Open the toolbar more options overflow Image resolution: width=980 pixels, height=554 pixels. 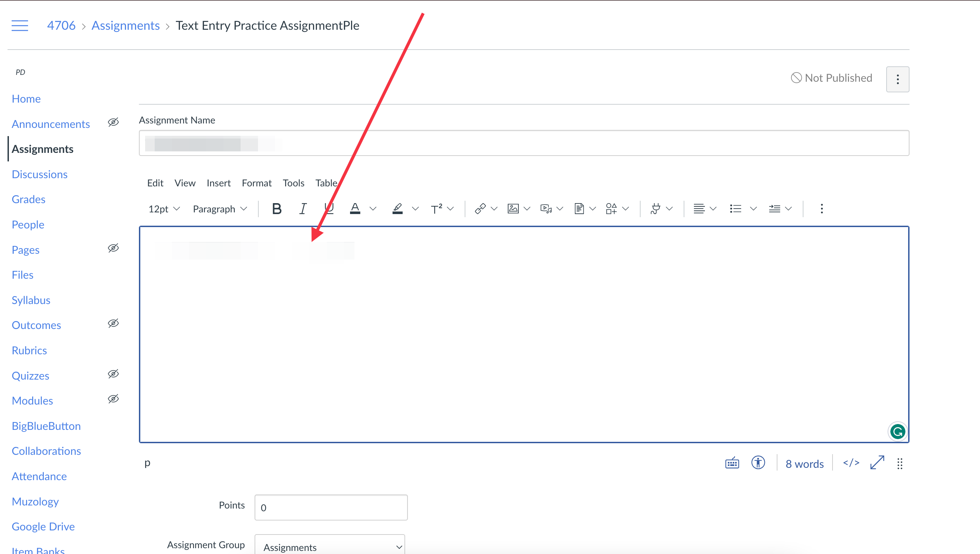(x=822, y=209)
